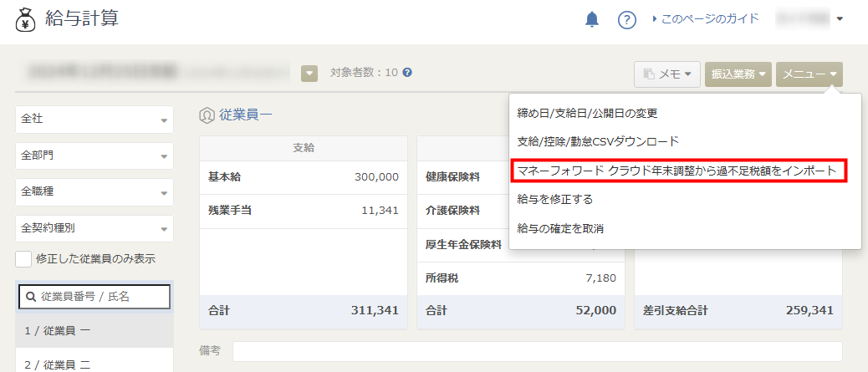Expand the 全社 company dropdown
Image resolution: width=868 pixels, height=372 pixels.
point(94,120)
